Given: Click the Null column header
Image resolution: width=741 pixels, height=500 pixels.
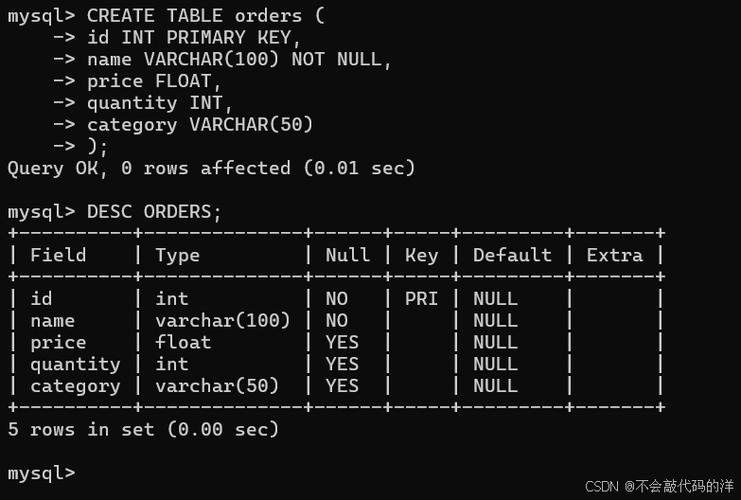Looking at the screenshot, I should tap(347, 255).
